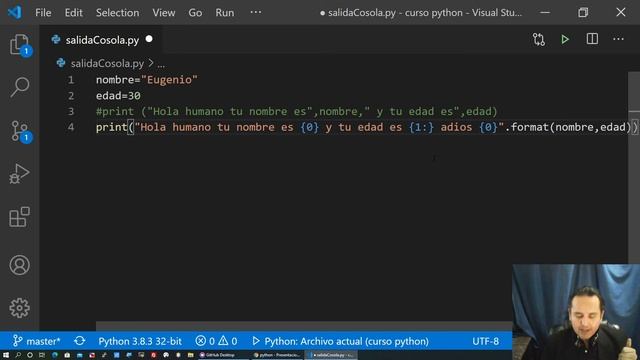640x360 pixels.
Task: Open the Accounts menu icon
Action: click(19, 265)
